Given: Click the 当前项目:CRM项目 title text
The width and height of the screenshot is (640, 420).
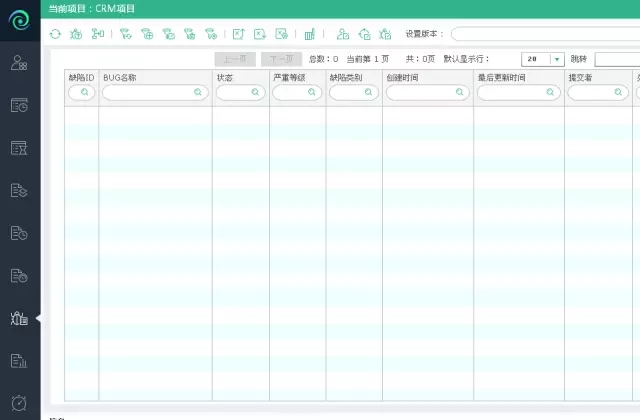Looking at the screenshot, I should point(91,9).
